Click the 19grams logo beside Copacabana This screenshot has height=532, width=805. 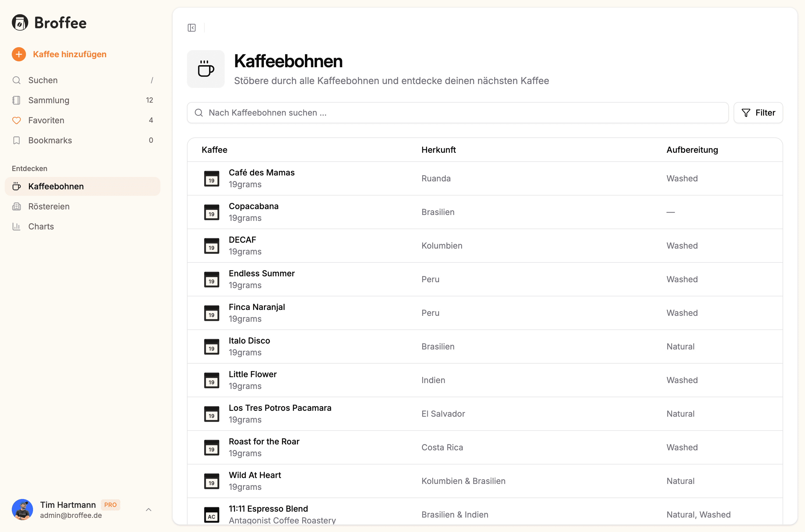pyautogui.click(x=212, y=212)
